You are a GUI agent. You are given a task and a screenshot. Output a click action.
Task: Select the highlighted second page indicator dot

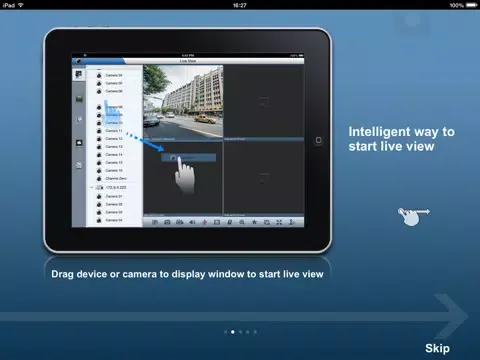click(x=233, y=332)
